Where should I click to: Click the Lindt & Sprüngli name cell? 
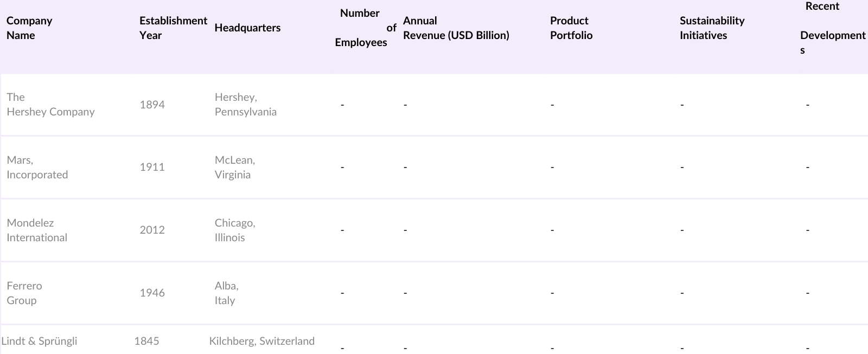click(x=39, y=342)
